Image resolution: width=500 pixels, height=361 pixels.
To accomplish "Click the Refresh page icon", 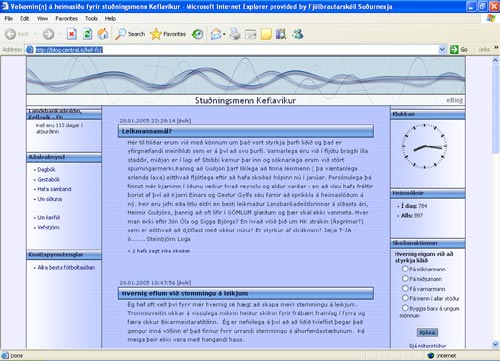I will coord(87,34).
